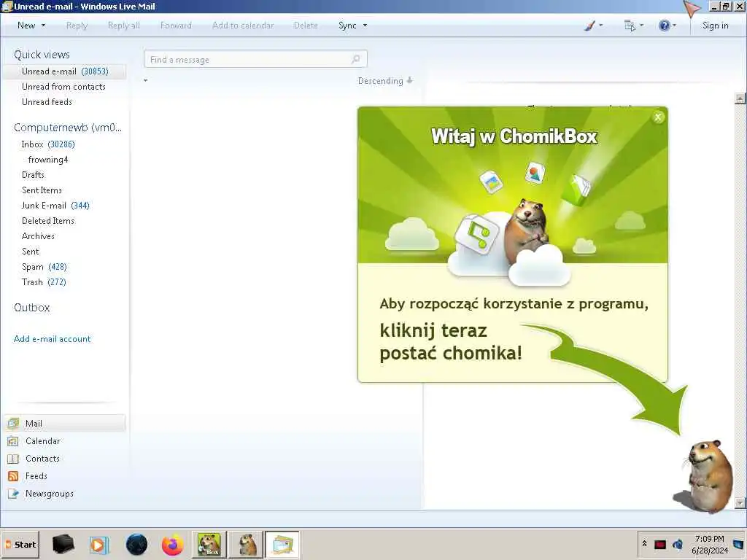The image size is (747, 560).
Task: Open the frowning4 subfolder
Action: coord(48,160)
